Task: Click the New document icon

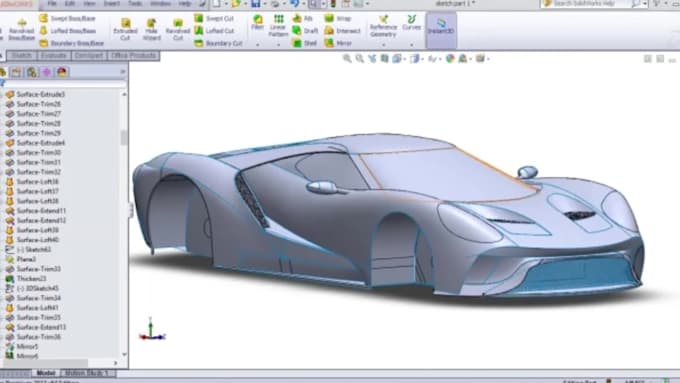Action: click(x=216, y=4)
